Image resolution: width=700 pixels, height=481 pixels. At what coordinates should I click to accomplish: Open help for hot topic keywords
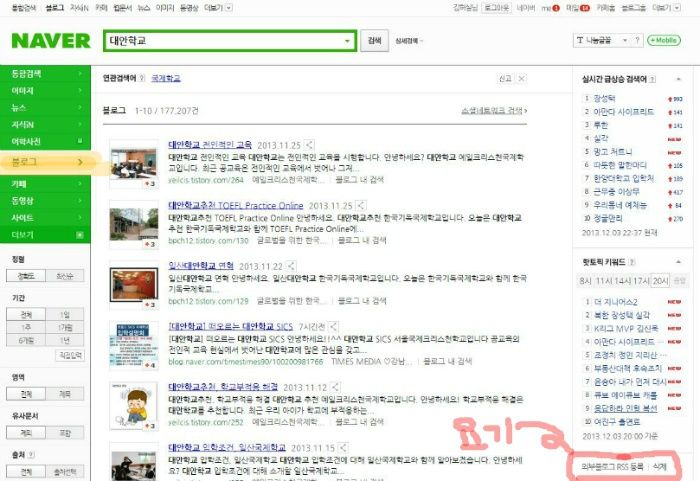tap(632, 262)
